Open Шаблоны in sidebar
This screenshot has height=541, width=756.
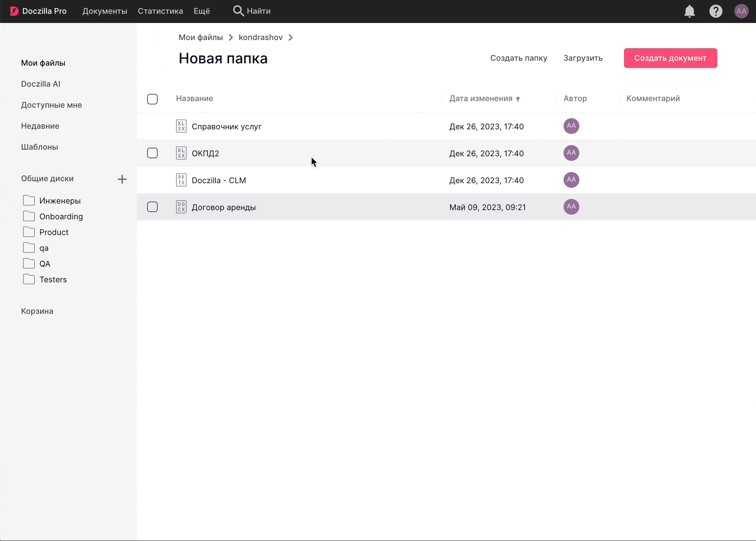point(39,147)
